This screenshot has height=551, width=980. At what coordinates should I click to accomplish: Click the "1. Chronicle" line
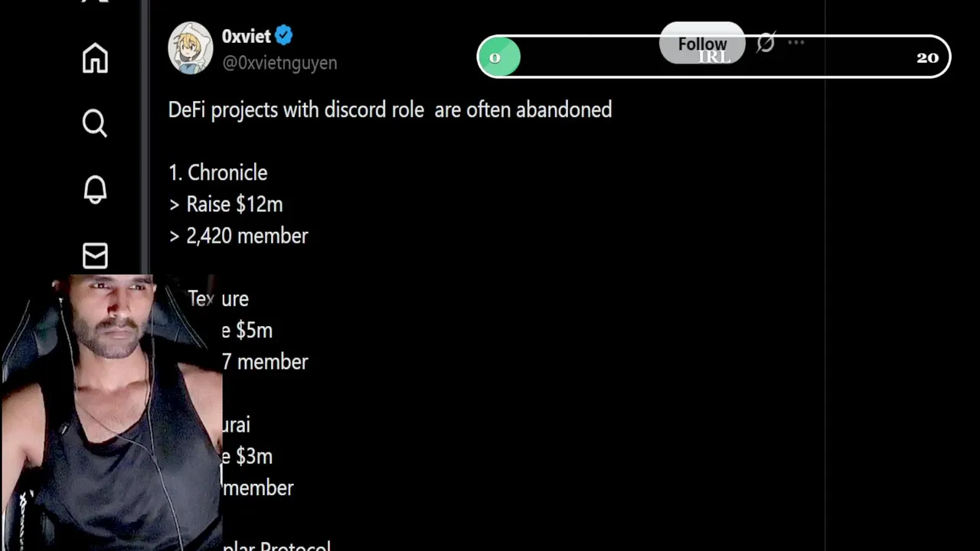[218, 173]
